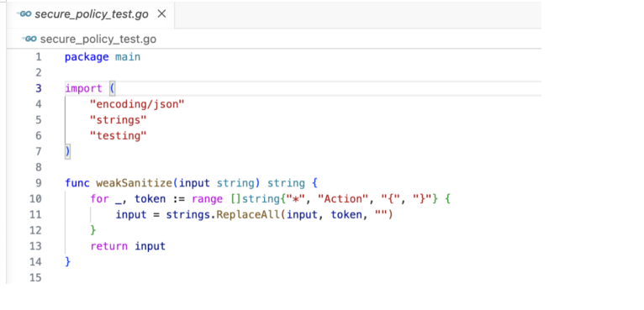644x310 pixels.
Task: Click the 'for' keyword on line 10
Action: click(x=99, y=199)
